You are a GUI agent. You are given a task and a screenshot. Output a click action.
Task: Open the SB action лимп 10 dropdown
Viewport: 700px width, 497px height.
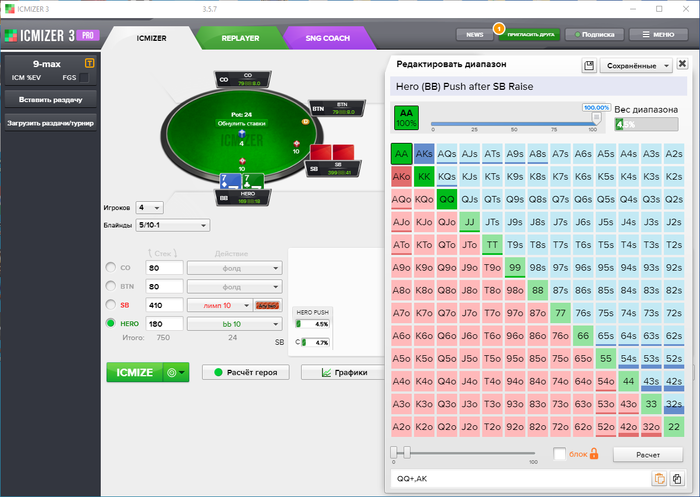point(220,305)
